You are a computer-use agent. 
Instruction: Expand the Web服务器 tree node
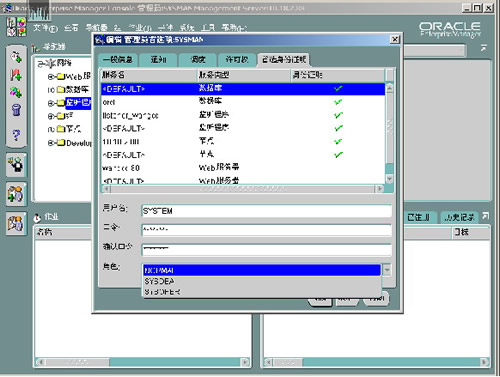point(51,77)
